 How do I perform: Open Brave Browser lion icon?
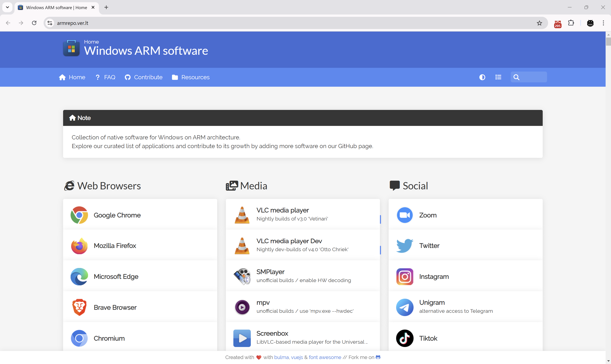[x=79, y=307]
